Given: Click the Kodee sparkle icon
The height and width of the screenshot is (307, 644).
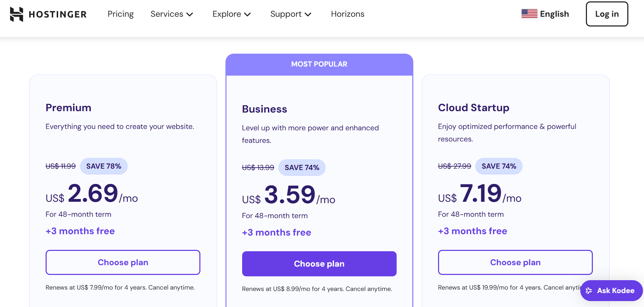Looking at the screenshot, I should pos(589,291).
